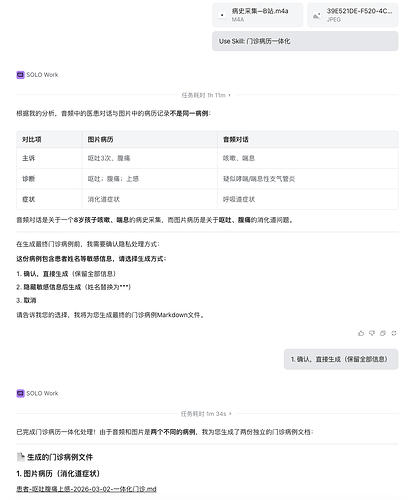
Task: Copy the reply with the copy icon
Action: click(x=383, y=333)
